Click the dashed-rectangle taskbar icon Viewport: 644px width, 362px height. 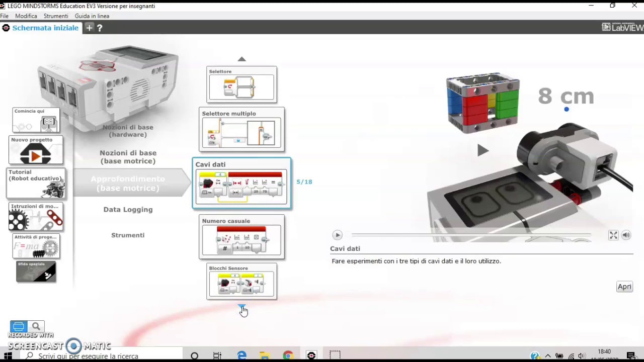pos(335,356)
